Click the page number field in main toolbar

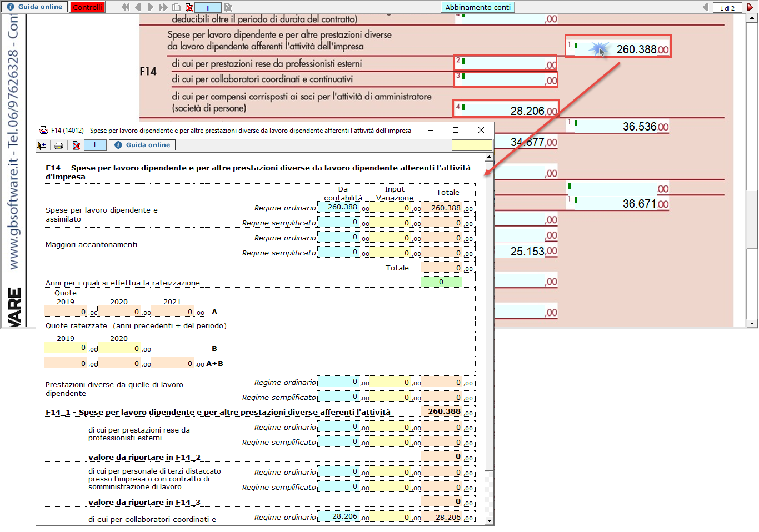coord(208,8)
